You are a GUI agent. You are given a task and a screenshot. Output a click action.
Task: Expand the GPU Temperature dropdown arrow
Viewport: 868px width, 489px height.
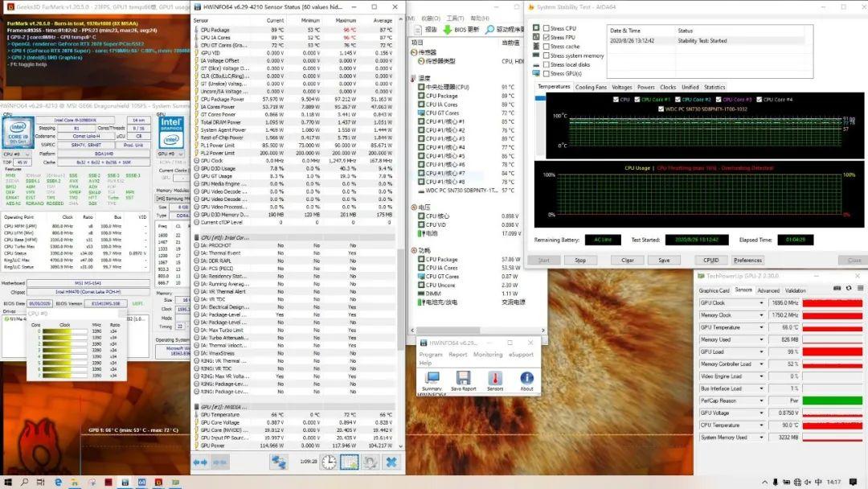(762, 327)
